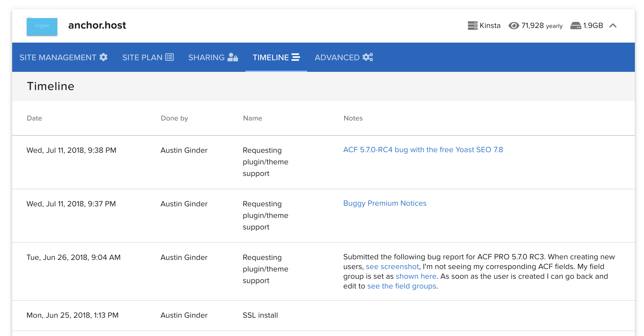The image size is (644, 336).
Task: Click the Date column header
Action: coord(34,118)
